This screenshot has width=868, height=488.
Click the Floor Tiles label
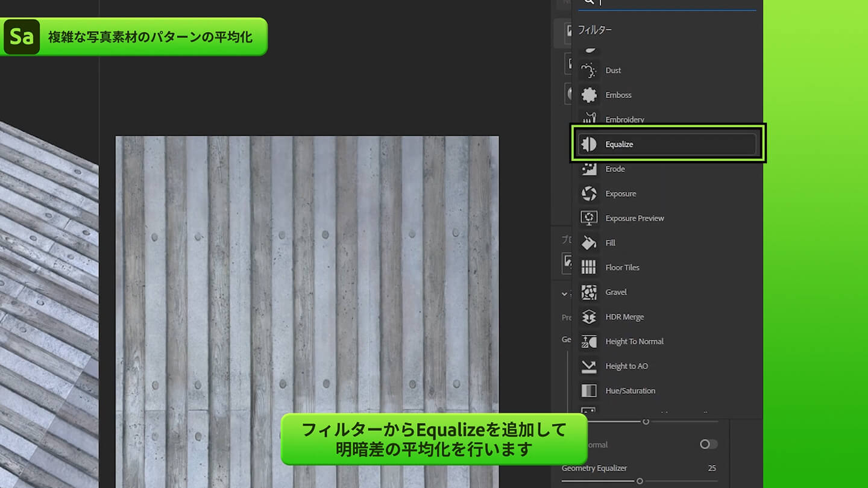coord(622,267)
